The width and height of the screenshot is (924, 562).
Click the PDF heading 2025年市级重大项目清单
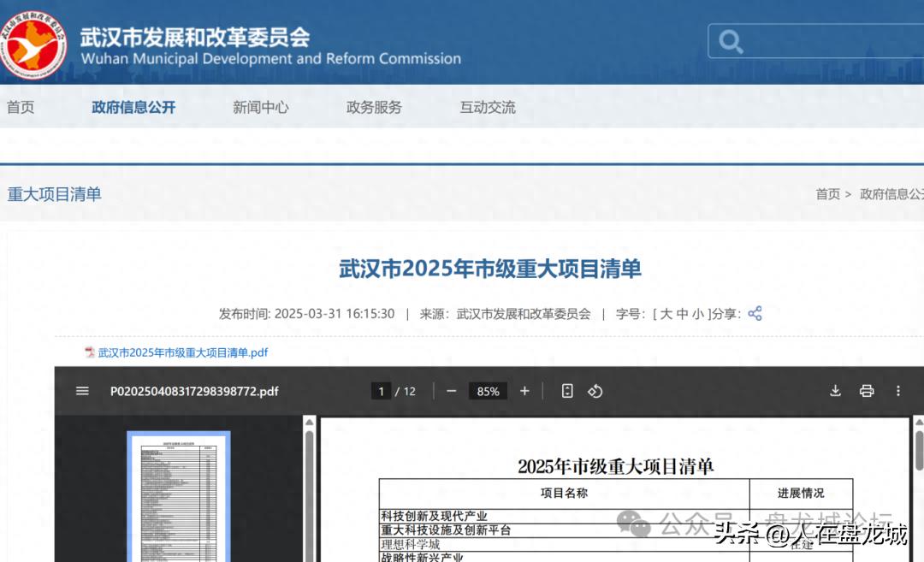coord(616,466)
